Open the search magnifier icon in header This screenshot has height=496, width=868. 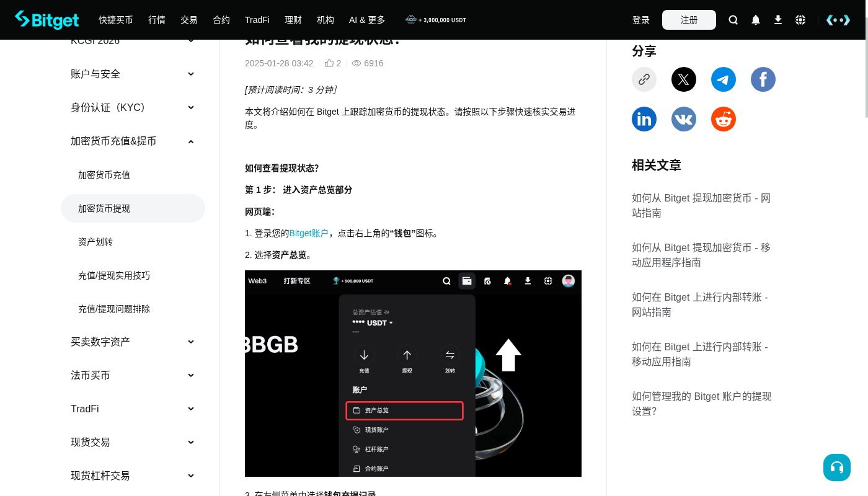pos(733,20)
